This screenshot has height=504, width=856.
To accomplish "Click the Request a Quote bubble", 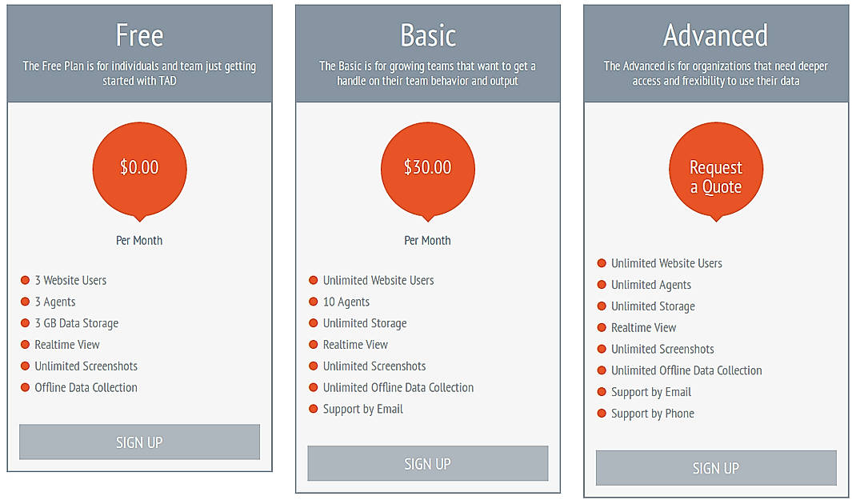I will (x=715, y=177).
